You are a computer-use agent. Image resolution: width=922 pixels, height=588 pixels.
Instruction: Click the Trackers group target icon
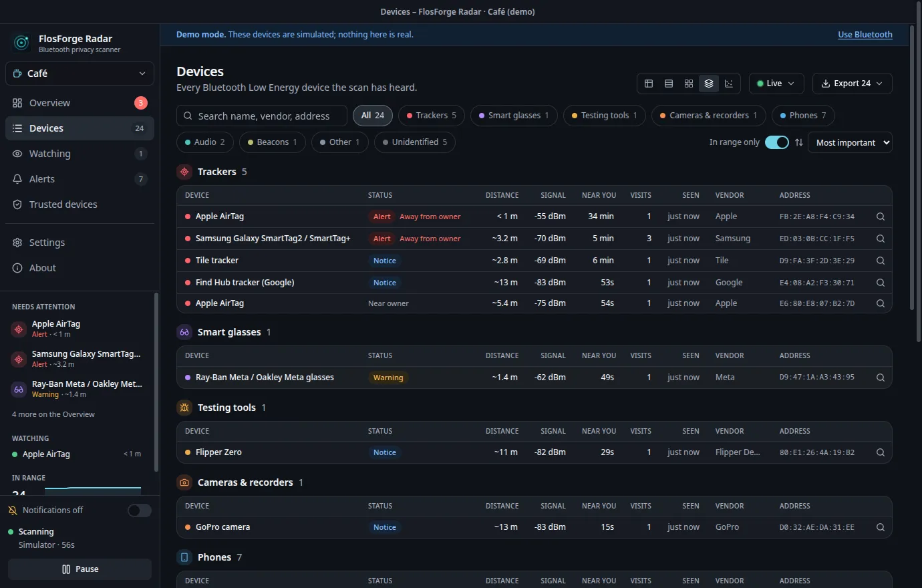pyautogui.click(x=184, y=172)
